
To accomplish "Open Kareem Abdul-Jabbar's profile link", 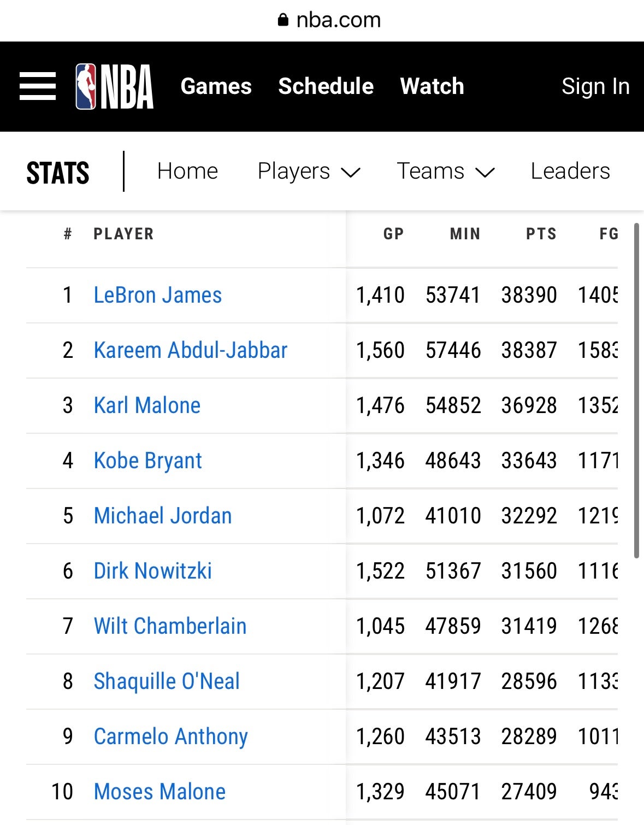I will pos(191,351).
